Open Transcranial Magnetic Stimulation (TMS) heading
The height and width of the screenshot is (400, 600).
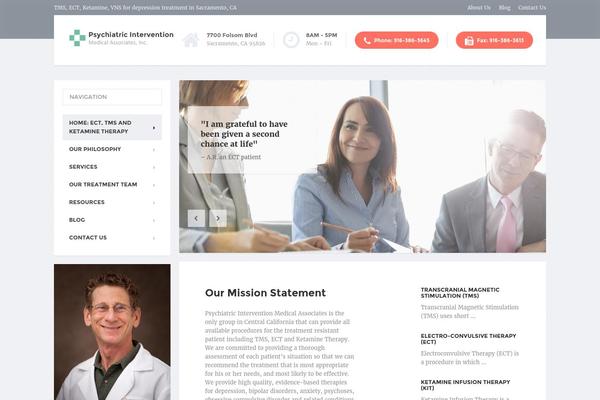point(460,293)
